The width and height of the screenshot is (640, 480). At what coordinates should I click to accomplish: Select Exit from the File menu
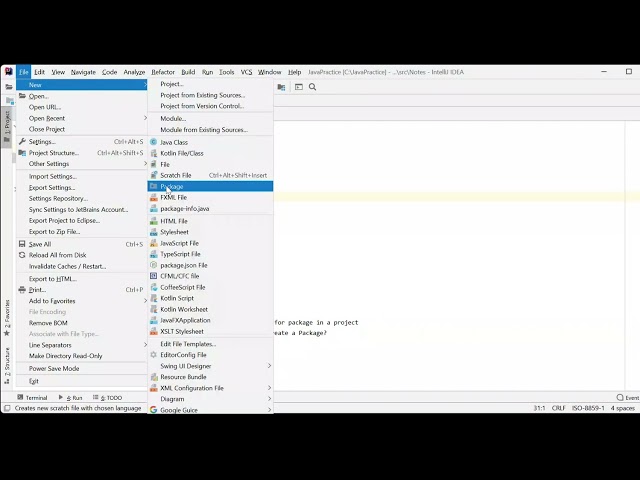tap(82, 381)
